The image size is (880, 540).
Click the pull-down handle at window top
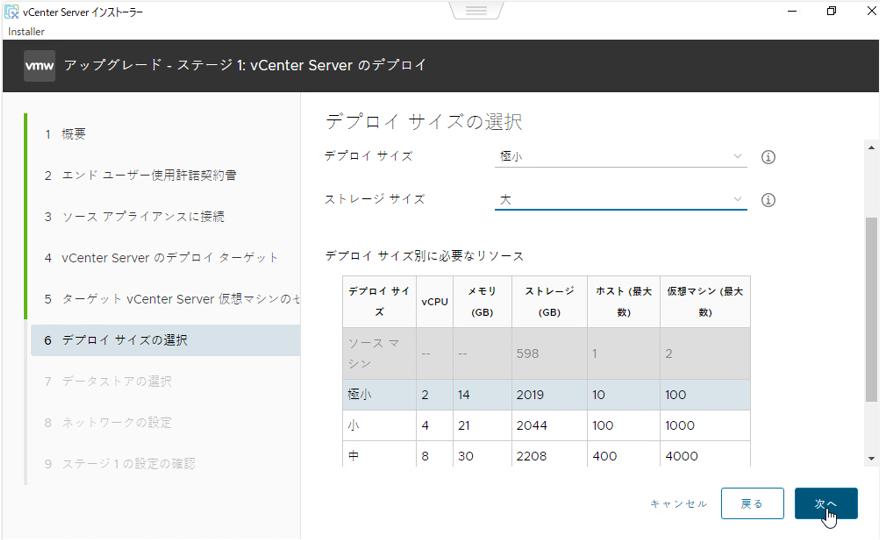coord(475,10)
